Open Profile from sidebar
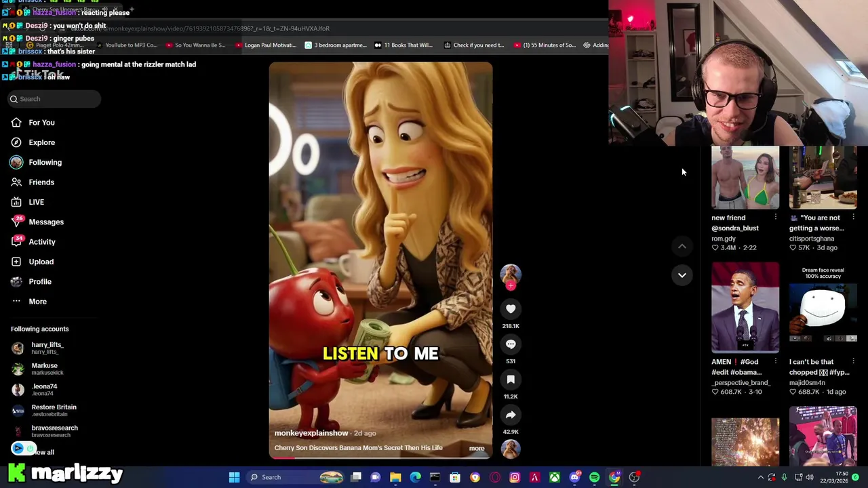Image resolution: width=868 pixels, height=488 pixels. tap(31, 281)
